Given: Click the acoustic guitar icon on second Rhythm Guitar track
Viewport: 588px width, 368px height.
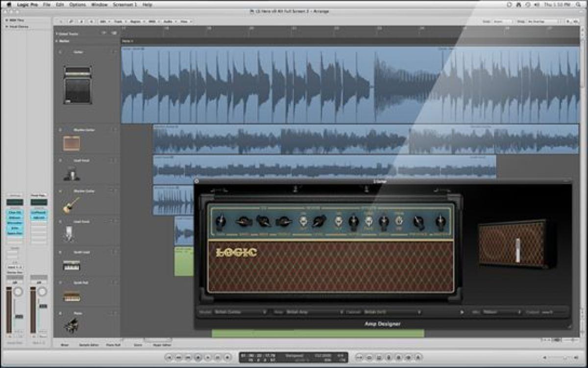Looking at the screenshot, I should (x=71, y=205).
